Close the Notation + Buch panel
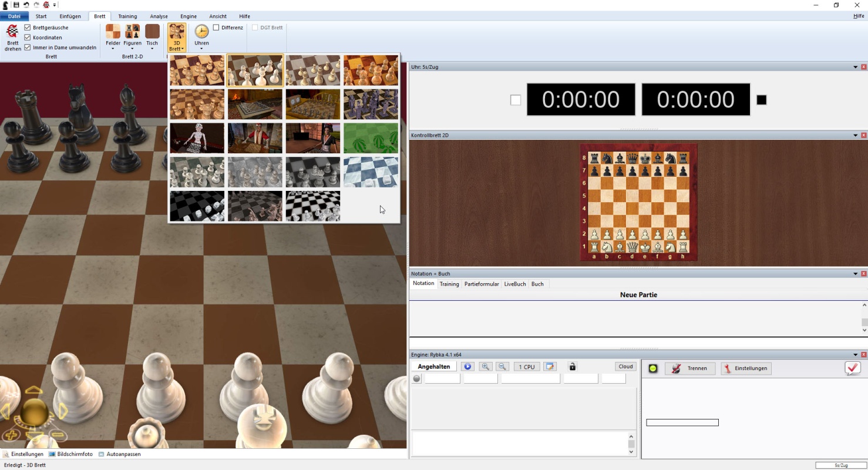Viewport: 868px width, 470px height. [x=863, y=274]
